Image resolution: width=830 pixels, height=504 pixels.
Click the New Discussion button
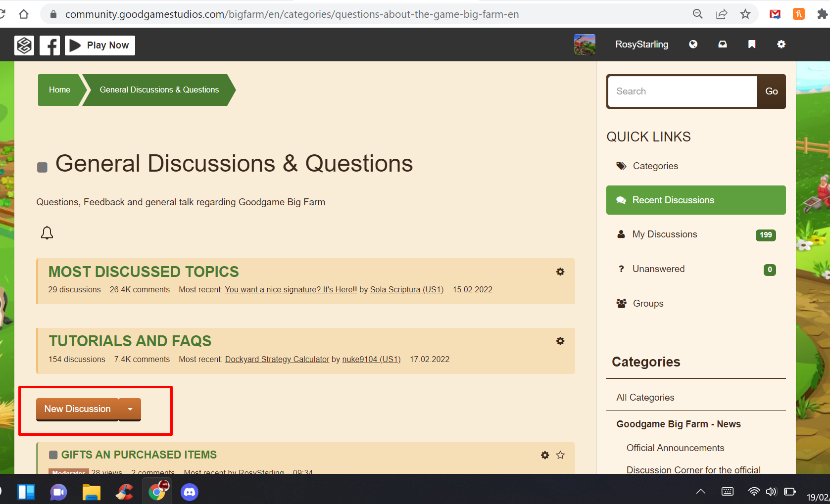pyautogui.click(x=77, y=409)
